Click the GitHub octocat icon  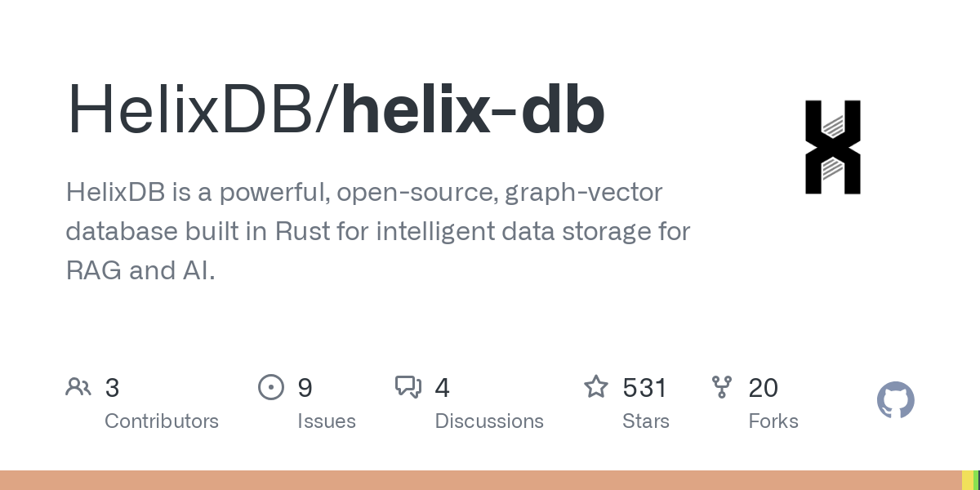(896, 400)
